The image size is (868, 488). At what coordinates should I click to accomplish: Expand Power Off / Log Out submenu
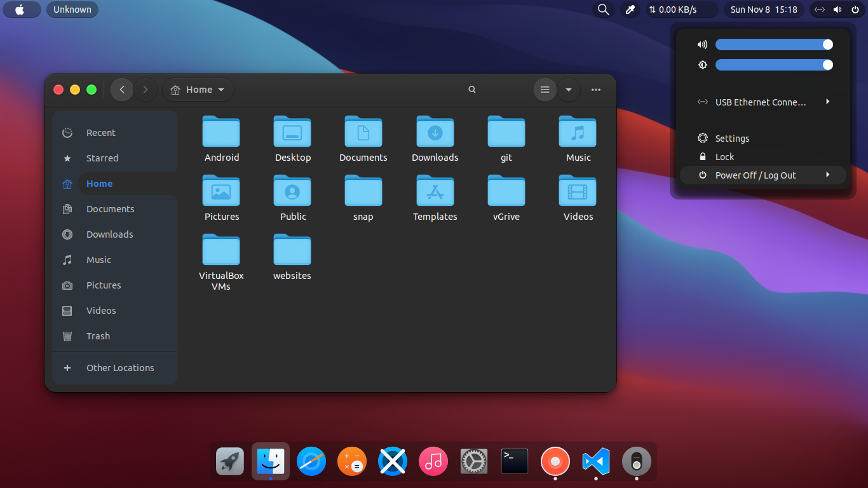pyautogui.click(x=763, y=175)
